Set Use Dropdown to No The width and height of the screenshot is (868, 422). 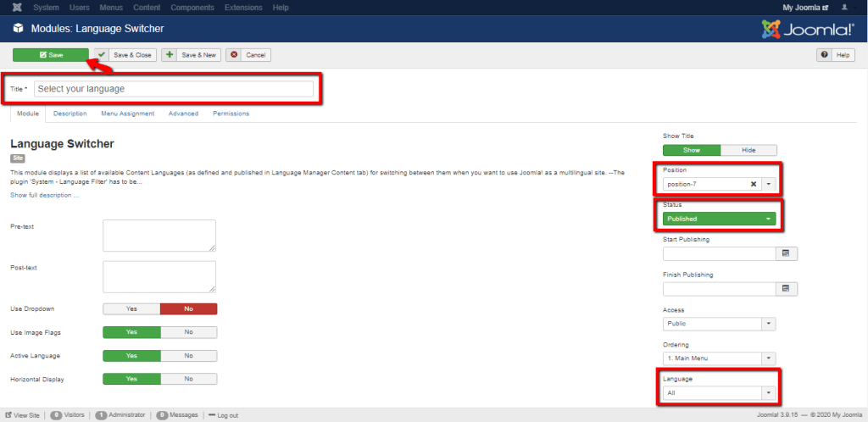pos(189,308)
